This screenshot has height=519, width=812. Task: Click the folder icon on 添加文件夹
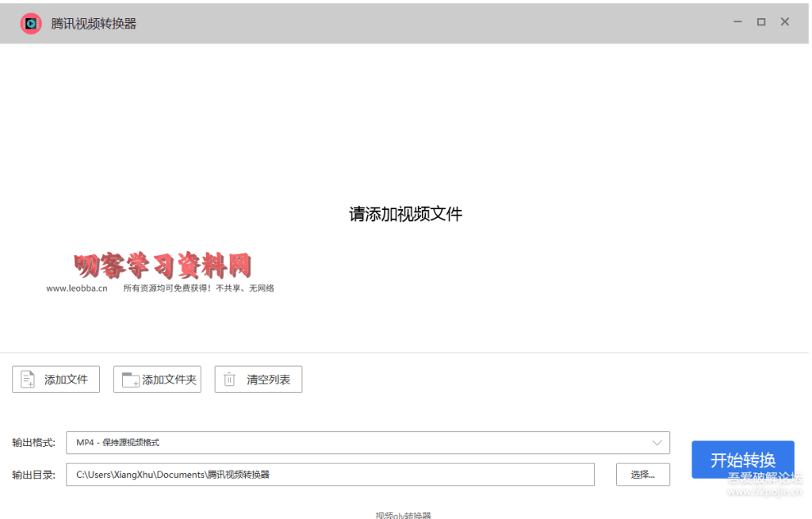tap(130, 380)
